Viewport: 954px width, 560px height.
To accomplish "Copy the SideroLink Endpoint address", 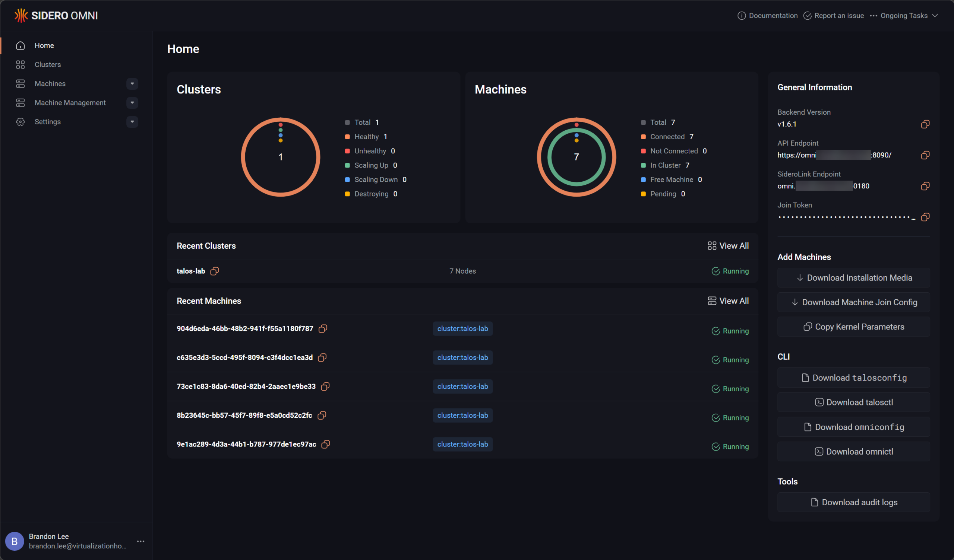I will pyautogui.click(x=925, y=186).
